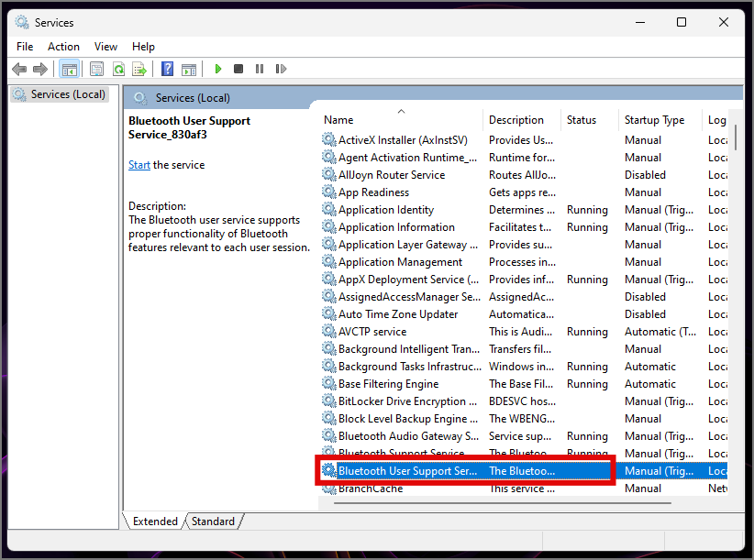This screenshot has height=560, width=754.
Task: Click the Show/Hide Action Pane icon
Action: pyautogui.click(x=189, y=69)
